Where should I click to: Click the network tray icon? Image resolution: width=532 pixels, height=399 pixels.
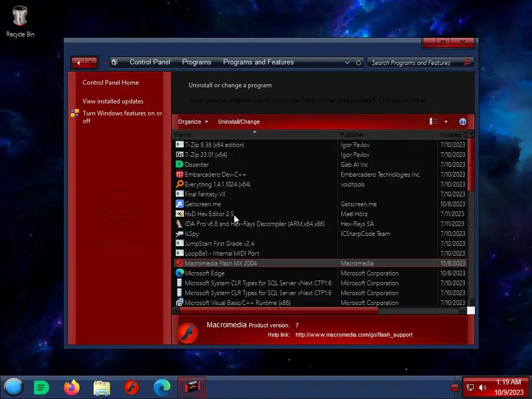coord(470,388)
